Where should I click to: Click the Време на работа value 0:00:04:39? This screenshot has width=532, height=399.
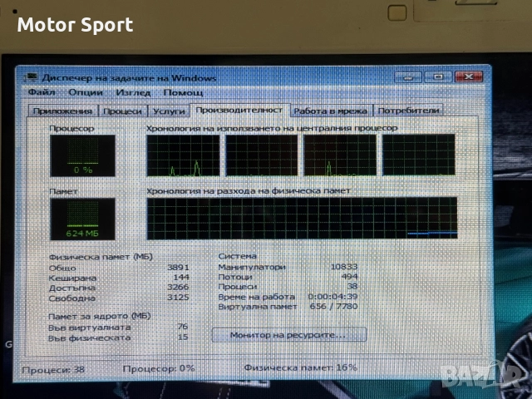coord(332,297)
